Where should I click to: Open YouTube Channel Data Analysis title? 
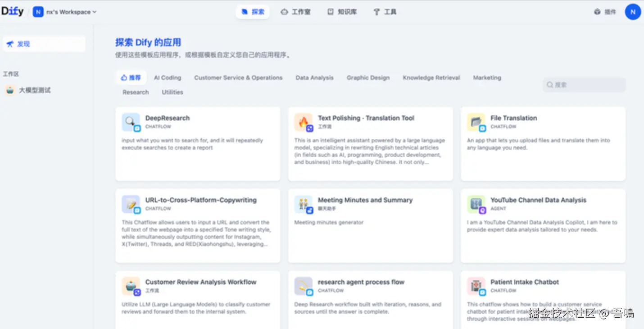tap(539, 200)
